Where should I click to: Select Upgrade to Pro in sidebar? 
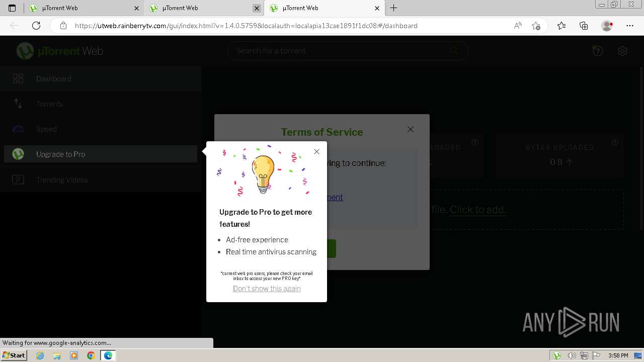pyautogui.click(x=101, y=154)
